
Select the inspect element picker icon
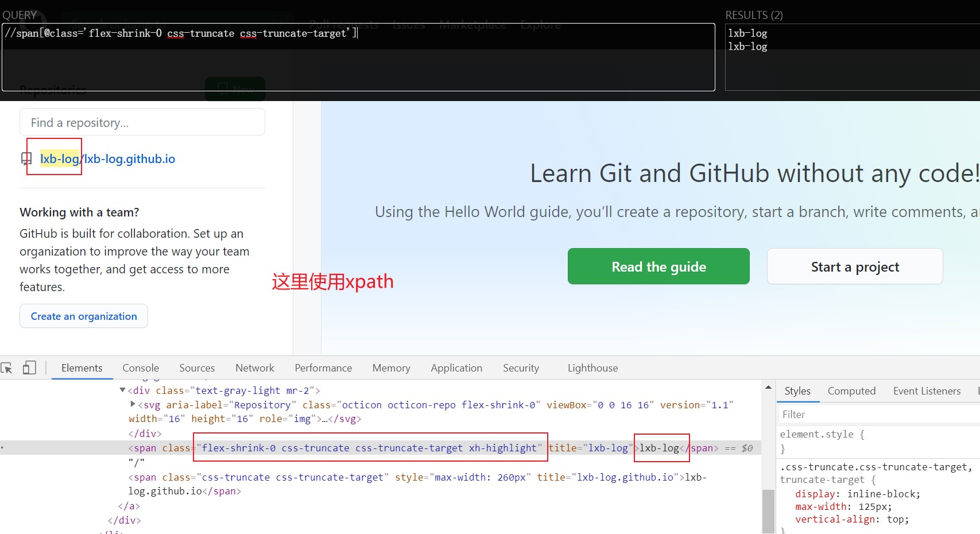(7, 368)
